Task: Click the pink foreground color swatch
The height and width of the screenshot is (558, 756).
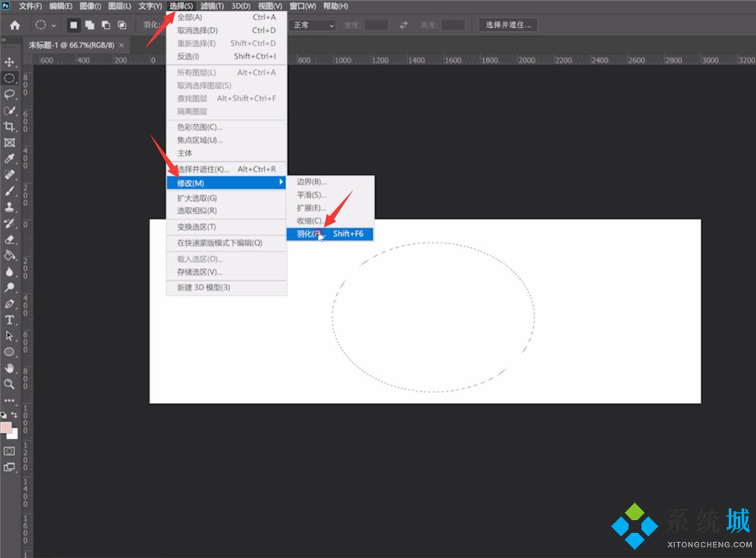Action: pyautogui.click(x=6, y=428)
